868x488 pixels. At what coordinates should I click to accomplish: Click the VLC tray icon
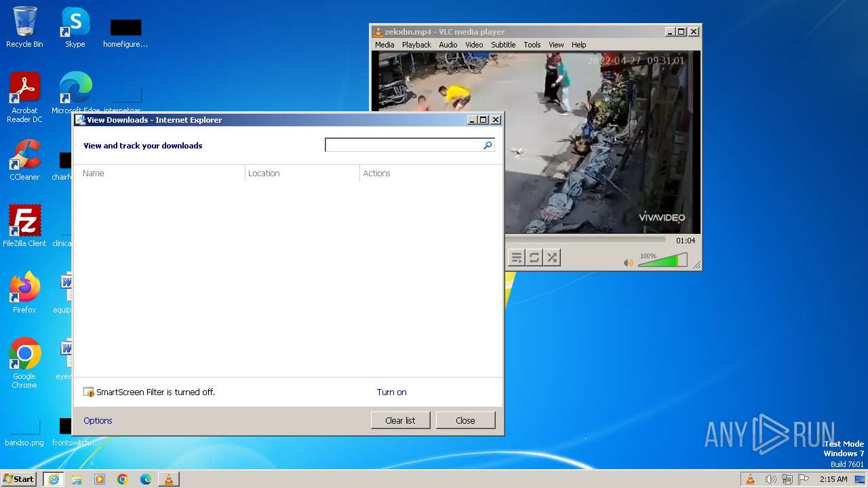click(751, 479)
